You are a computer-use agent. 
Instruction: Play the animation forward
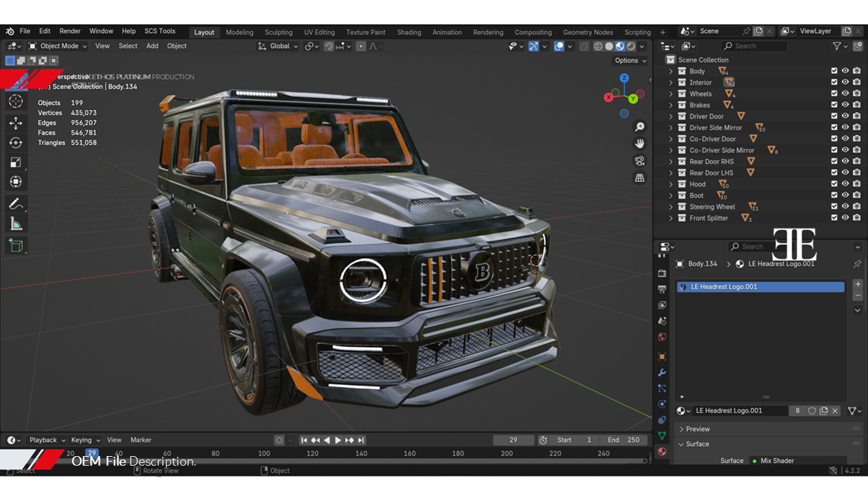tap(338, 440)
